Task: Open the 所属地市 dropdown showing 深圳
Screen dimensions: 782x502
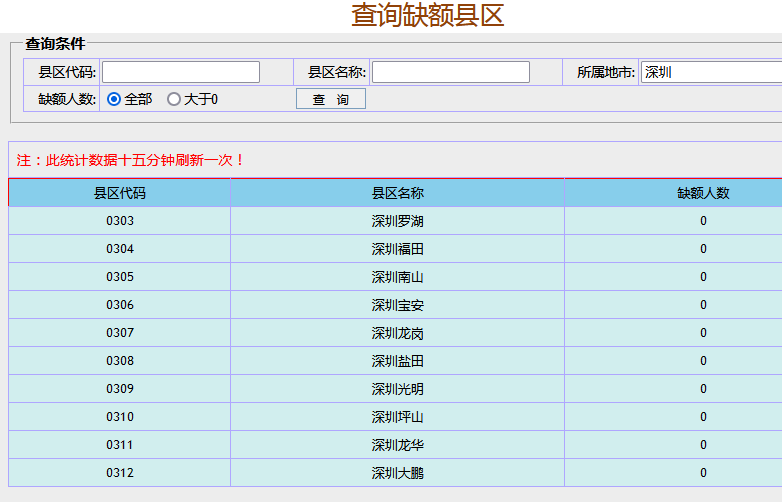Action: [x=712, y=72]
